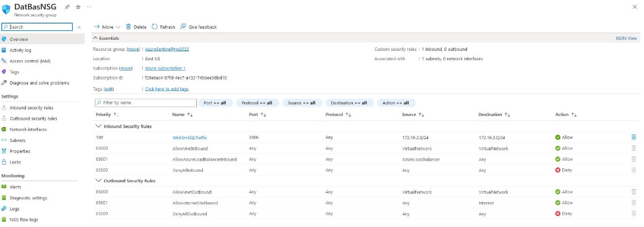644x227 pixels.
Task: Open the AzureSentinelProj2022 resource group link
Action: 167,49
